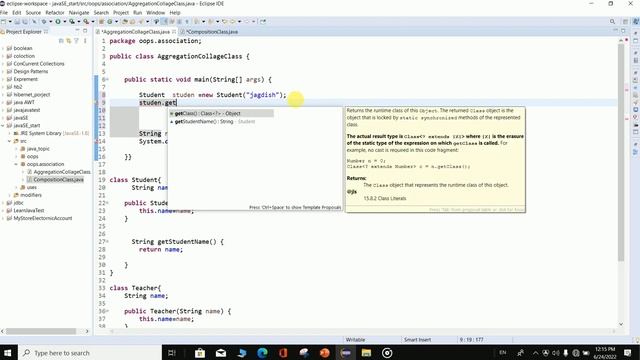Switch to CompositionClass.java editor tab

pos(210,31)
